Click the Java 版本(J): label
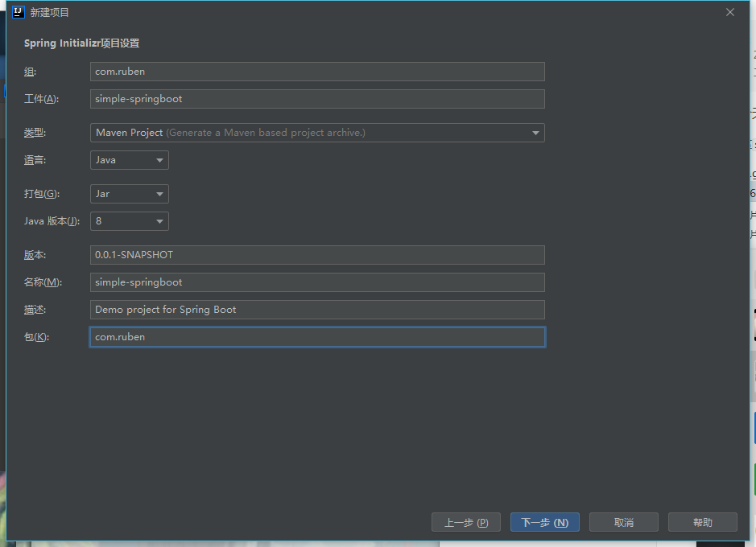756x547 pixels. tap(52, 221)
